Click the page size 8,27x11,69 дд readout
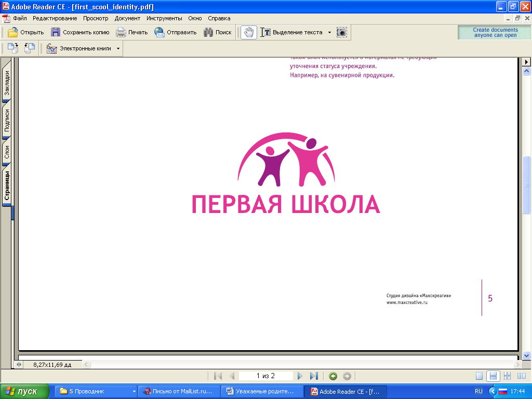This screenshot has width=532, height=399. (x=52, y=365)
